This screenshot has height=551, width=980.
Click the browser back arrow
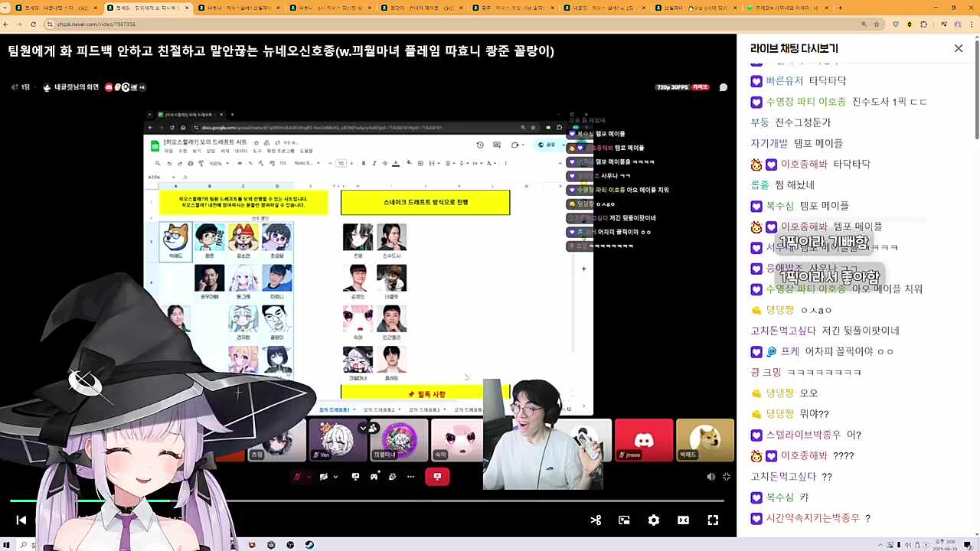coord(7,24)
